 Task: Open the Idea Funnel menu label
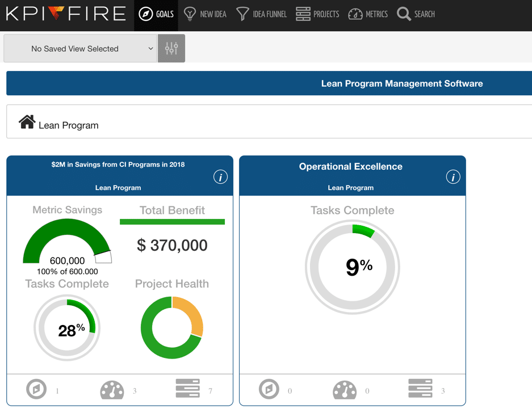(x=270, y=14)
